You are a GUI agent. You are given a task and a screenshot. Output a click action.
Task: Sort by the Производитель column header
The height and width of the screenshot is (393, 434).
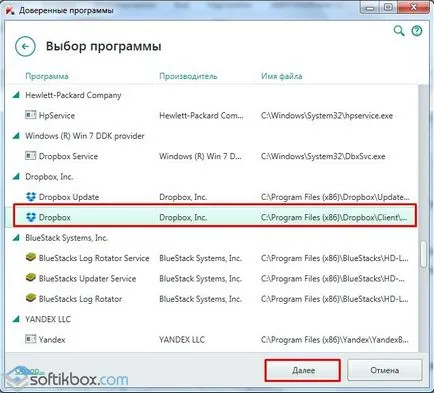coord(188,76)
